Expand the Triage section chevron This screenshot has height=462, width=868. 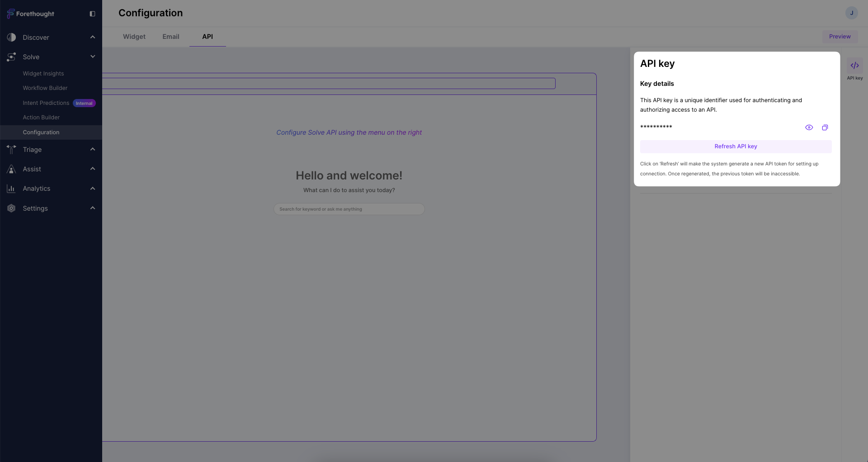pyautogui.click(x=93, y=149)
